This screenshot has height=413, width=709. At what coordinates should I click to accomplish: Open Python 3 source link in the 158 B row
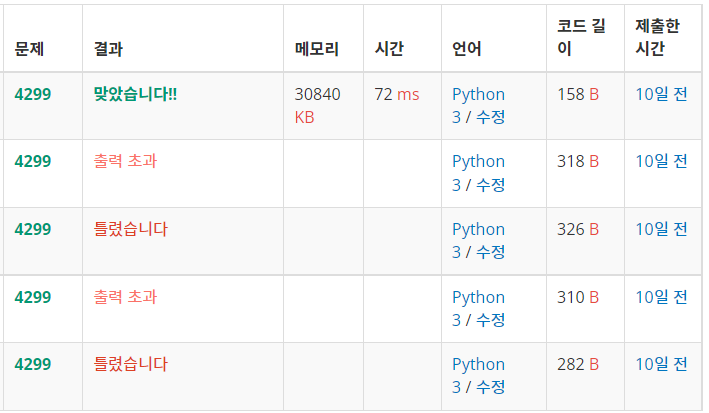(478, 105)
